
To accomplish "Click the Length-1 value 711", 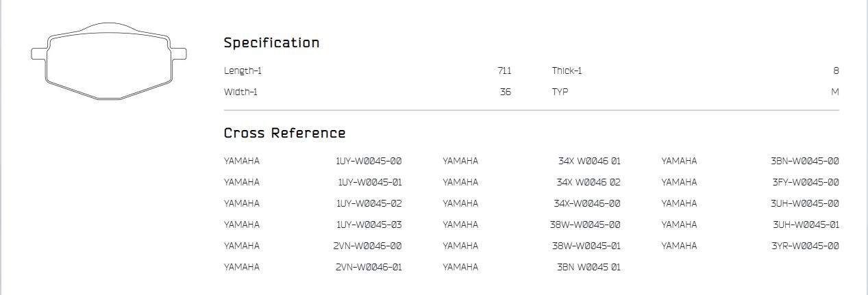I will pyautogui.click(x=504, y=71).
